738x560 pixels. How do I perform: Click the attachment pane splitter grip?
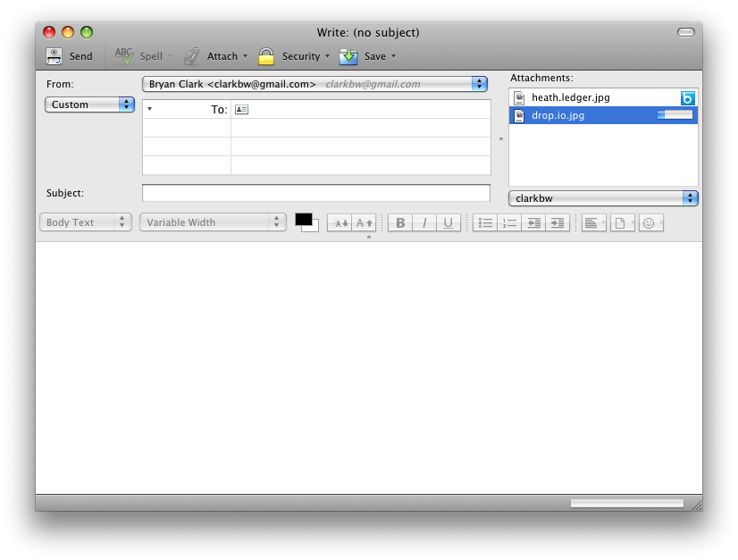[x=500, y=138]
